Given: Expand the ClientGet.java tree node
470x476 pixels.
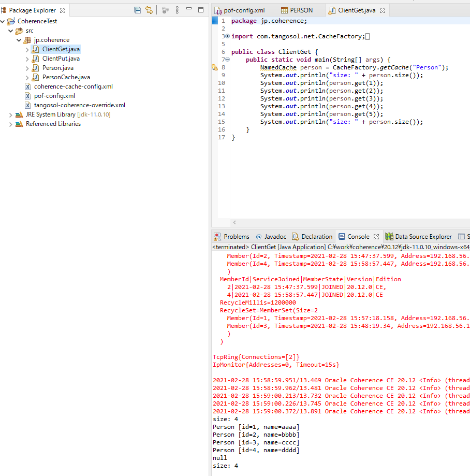Looking at the screenshot, I should [x=27, y=50].
